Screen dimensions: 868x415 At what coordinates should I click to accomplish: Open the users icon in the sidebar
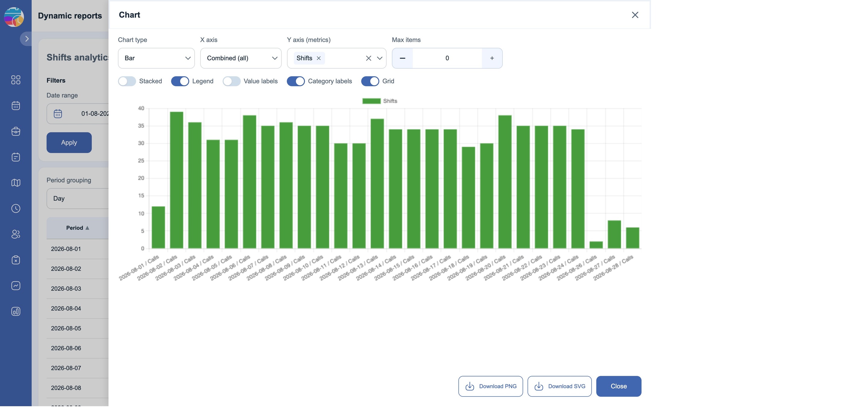point(16,234)
